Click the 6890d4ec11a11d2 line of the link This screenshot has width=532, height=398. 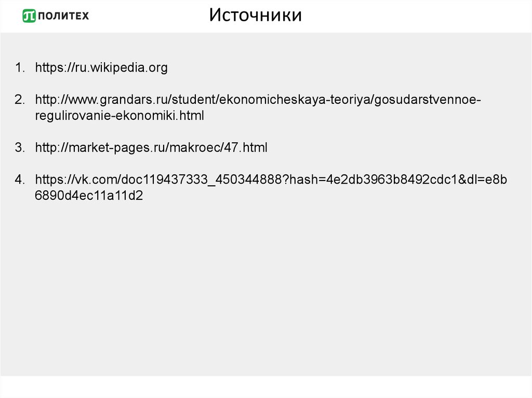(x=89, y=196)
